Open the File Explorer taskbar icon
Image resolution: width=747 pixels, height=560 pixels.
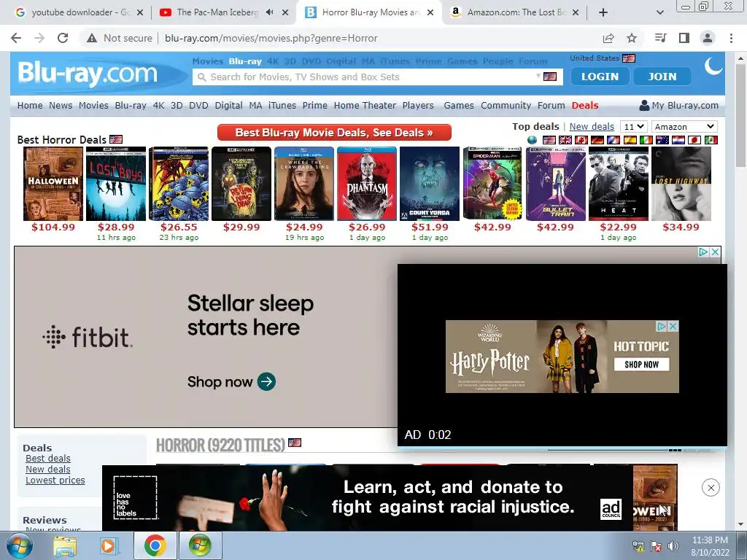click(x=65, y=545)
